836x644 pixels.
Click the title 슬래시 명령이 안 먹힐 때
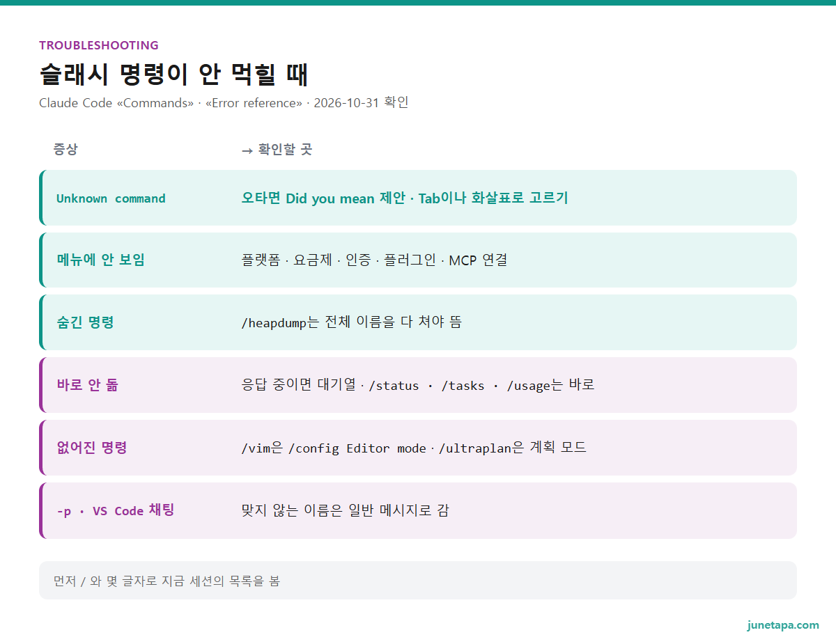click(x=173, y=74)
